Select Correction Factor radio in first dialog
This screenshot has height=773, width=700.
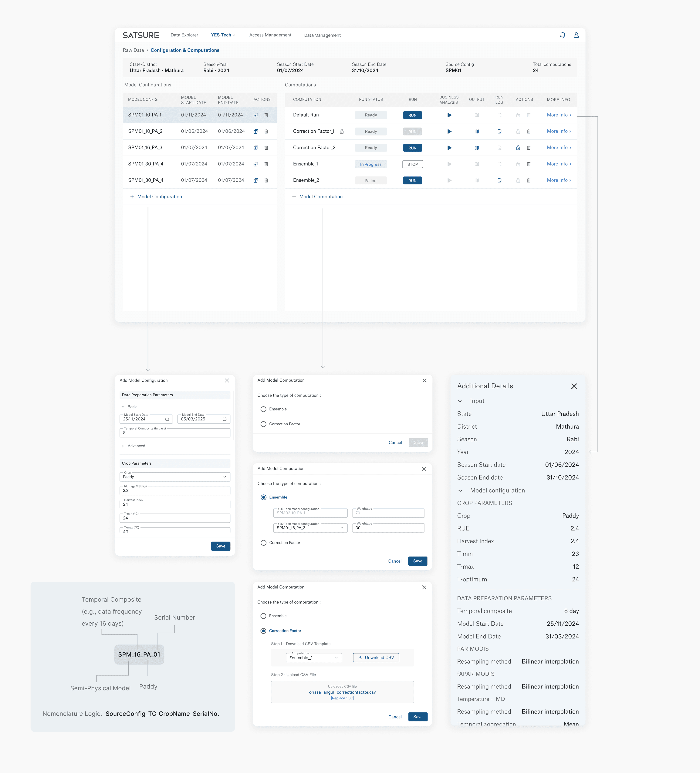[x=263, y=424]
